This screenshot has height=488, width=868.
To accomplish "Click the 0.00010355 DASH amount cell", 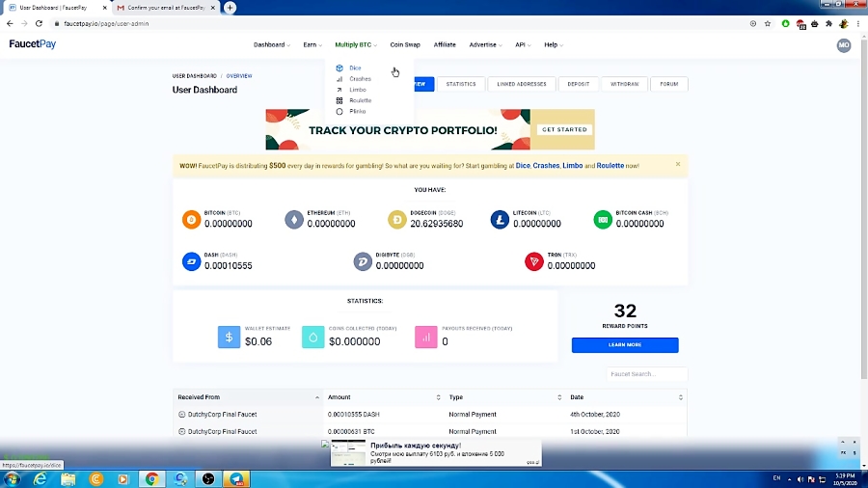I will (353, 415).
